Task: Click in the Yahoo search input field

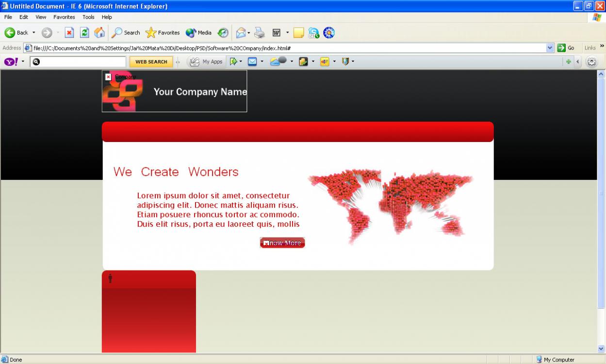Action: tap(78, 62)
